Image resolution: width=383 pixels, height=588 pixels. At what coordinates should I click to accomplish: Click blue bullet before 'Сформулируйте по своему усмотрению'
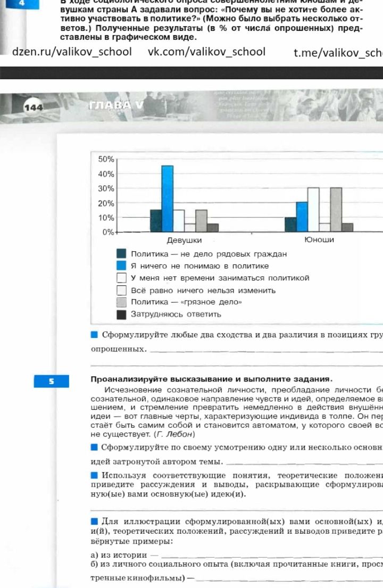coord(95,447)
